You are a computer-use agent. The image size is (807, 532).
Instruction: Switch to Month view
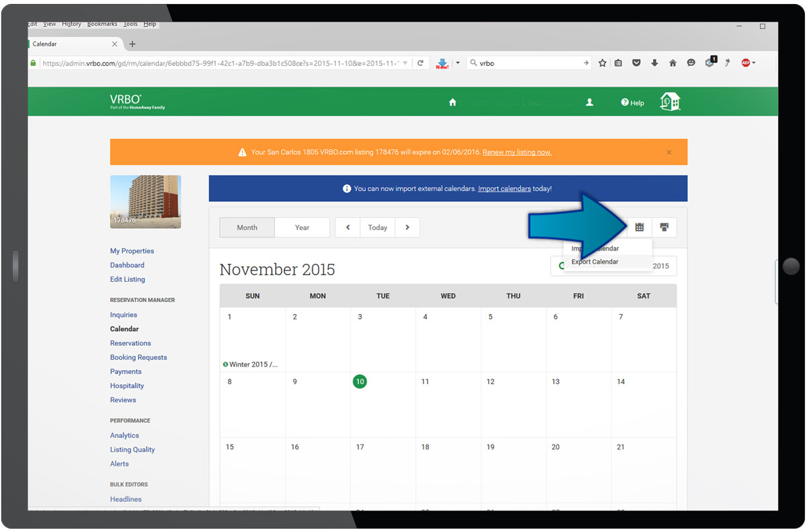coord(247,227)
